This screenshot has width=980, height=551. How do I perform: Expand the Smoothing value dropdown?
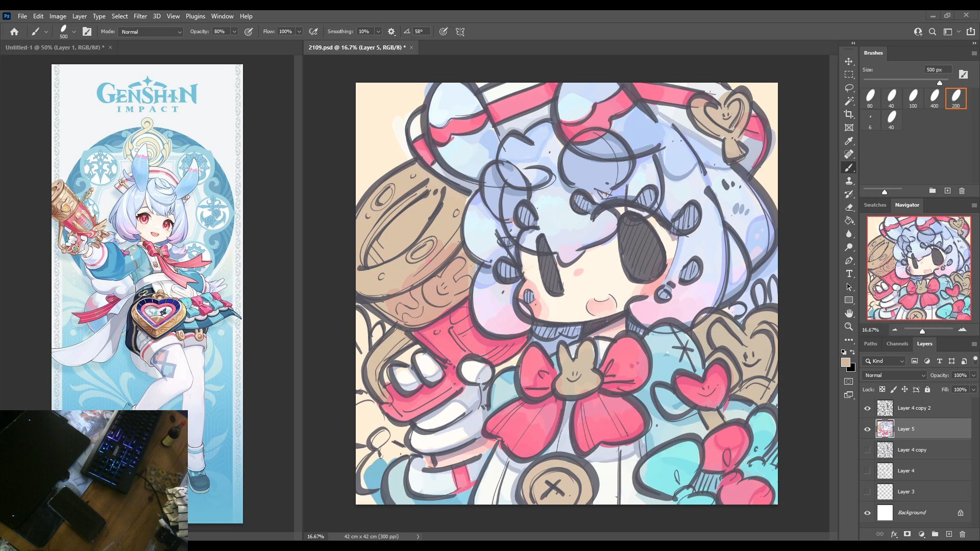(378, 32)
